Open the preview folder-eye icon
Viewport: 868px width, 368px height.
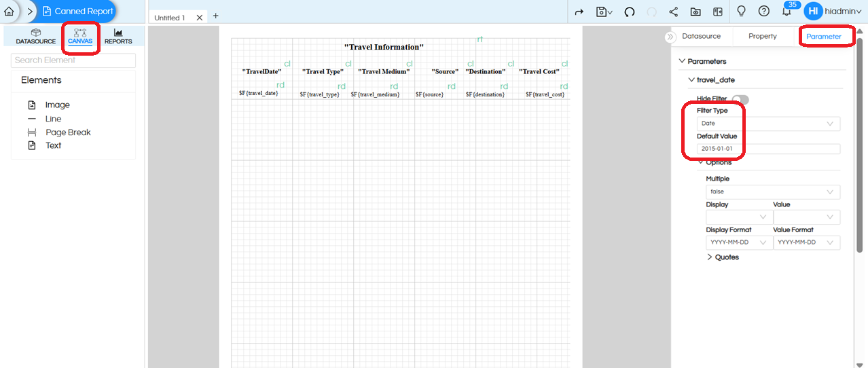(x=695, y=12)
